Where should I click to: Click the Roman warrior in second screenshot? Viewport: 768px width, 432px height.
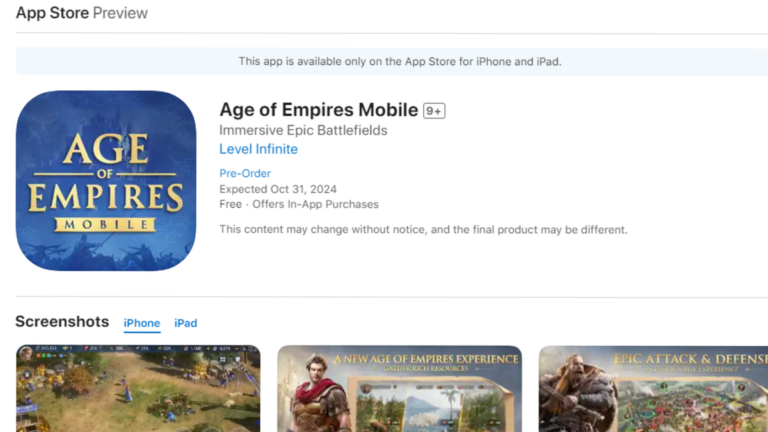pyautogui.click(x=318, y=395)
